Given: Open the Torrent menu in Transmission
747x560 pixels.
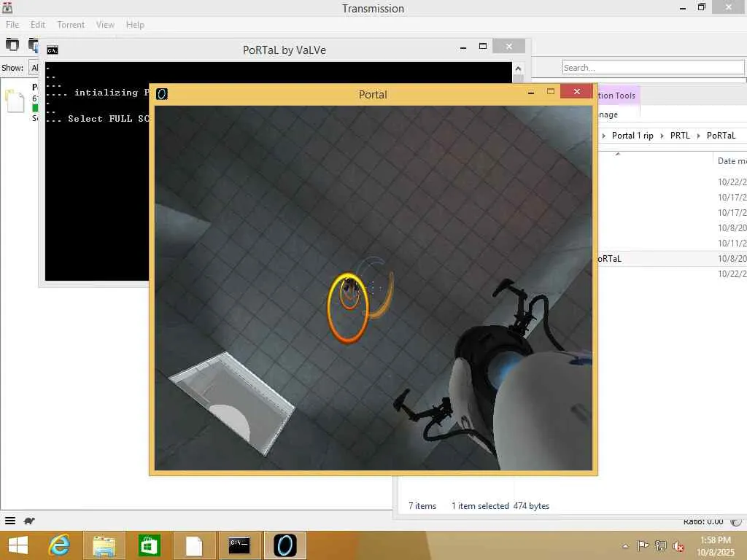Looking at the screenshot, I should click(x=71, y=25).
